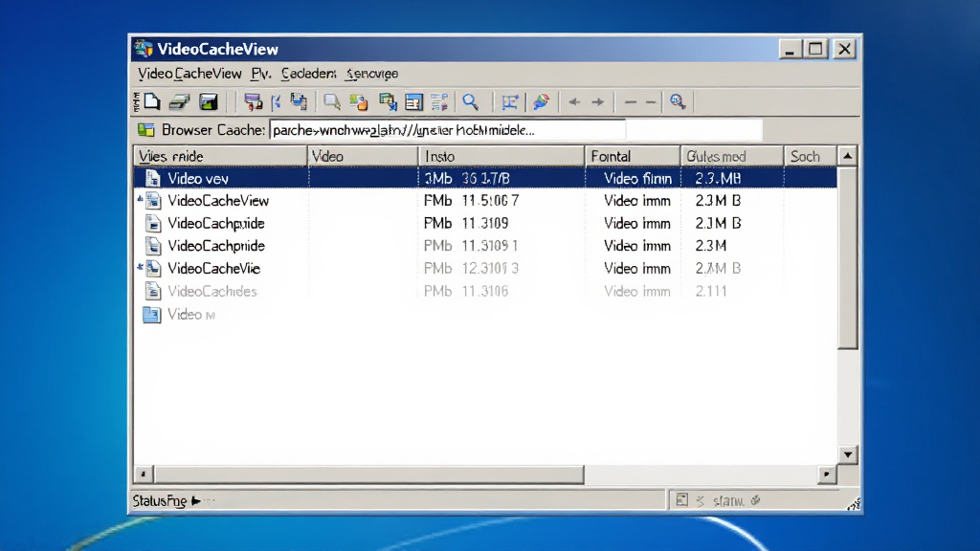
Task: Click the colorful paint-splash toolbar icon
Action: pyautogui.click(x=542, y=101)
